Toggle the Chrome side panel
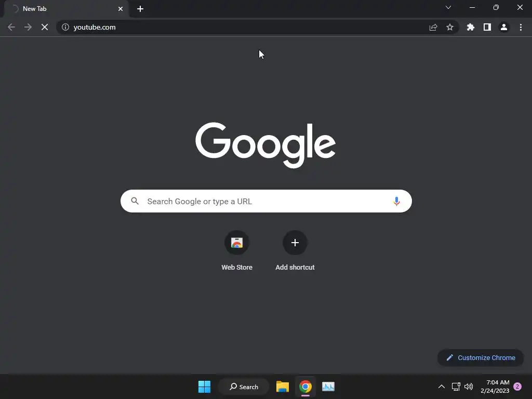Screen dimensions: 532x399 (x=487, y=27)
